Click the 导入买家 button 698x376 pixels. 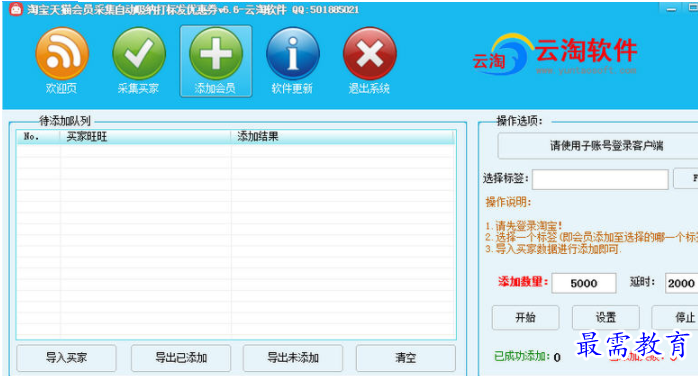(x=66, y=358)
